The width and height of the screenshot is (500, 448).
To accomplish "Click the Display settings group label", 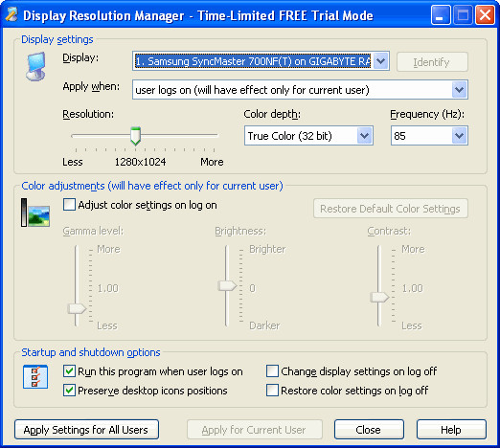I will tap(57, 39).
